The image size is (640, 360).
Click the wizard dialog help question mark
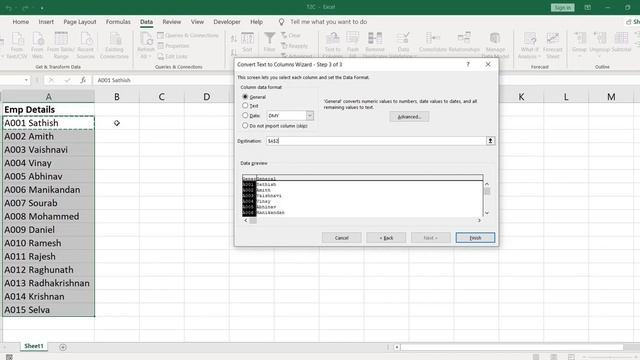click(468, 64)
